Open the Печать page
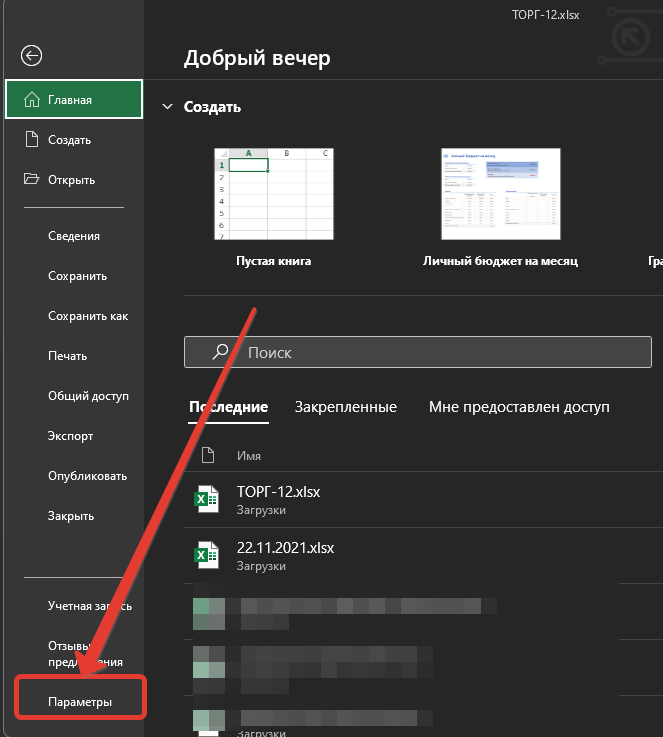The width and height of the screenshot is (663, 737). click(67, 356)
